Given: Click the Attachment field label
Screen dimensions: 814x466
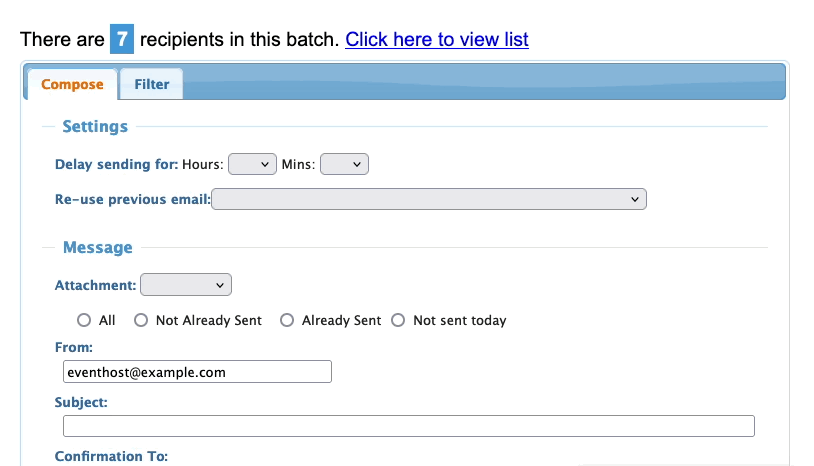Looking at the screenshot, I should [x=95, y=285].
